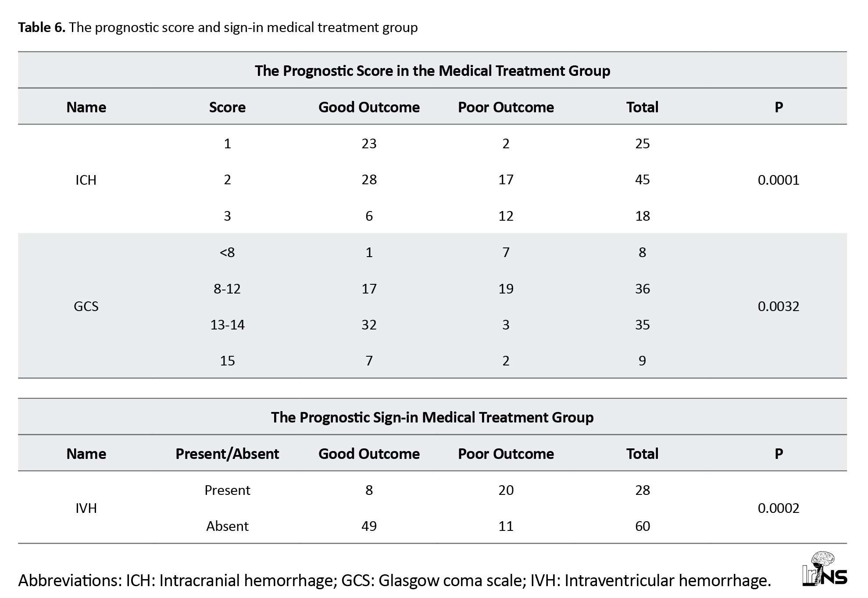Click the Score column header
868x598 pixels.
click(x=227, y=107)
